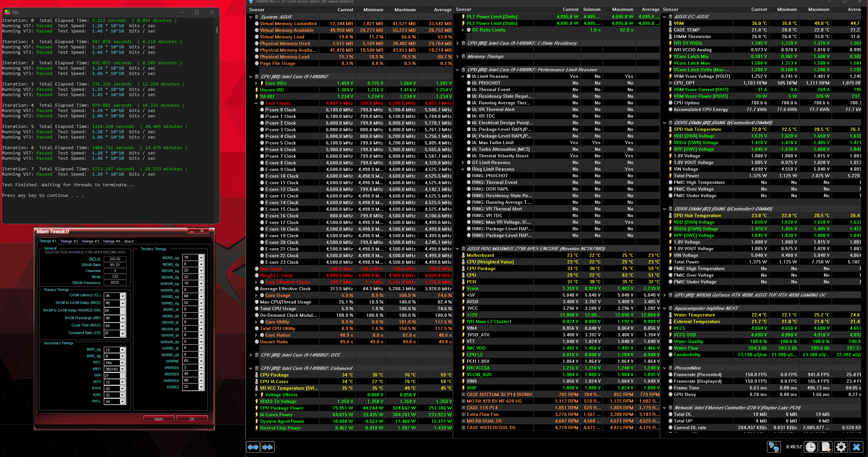Click the Y30 console window title icon

tap(7, 12)
